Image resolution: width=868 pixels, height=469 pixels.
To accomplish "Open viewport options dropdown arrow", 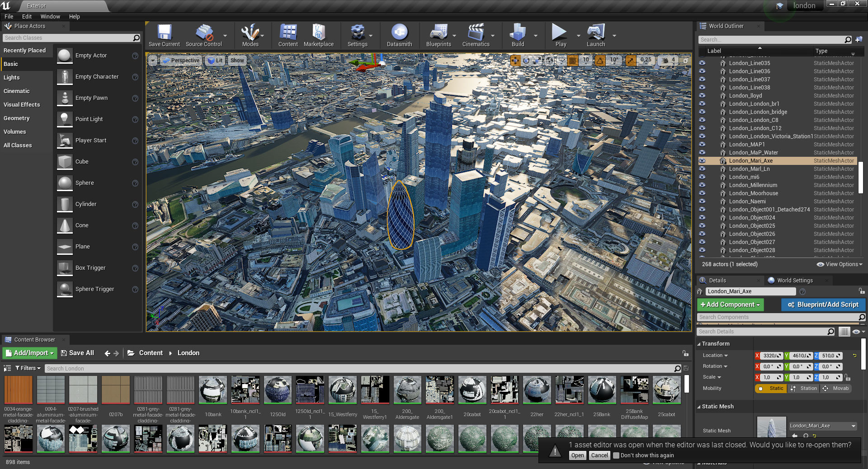I will pos(153,60).
